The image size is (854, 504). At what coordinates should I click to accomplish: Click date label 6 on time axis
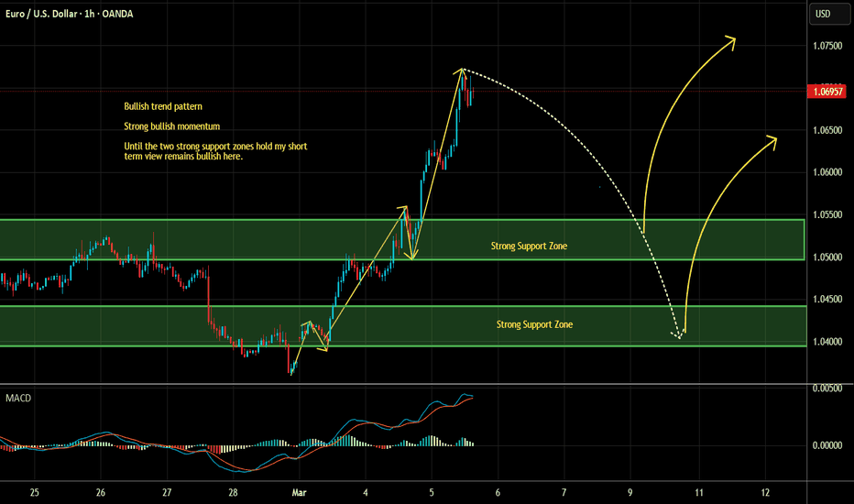pyautogui.click(x=498, y=493)
